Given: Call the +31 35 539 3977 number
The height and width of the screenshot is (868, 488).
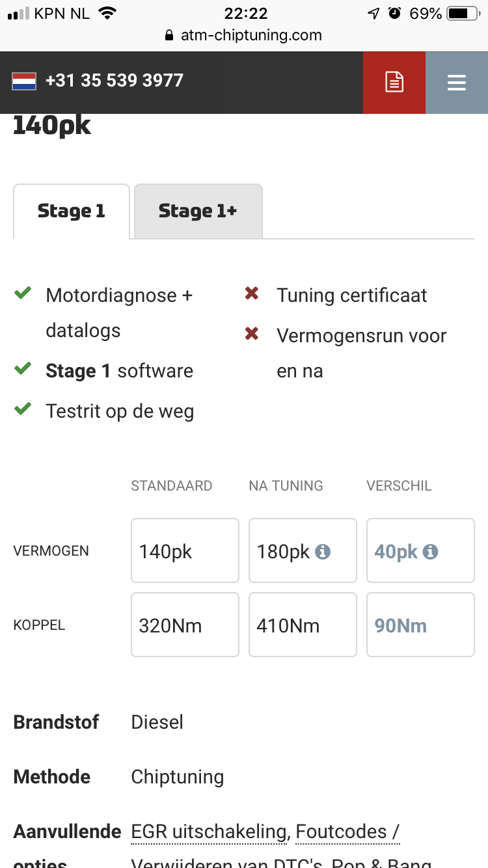Looking at the screenshot, I should coord(115,81).
